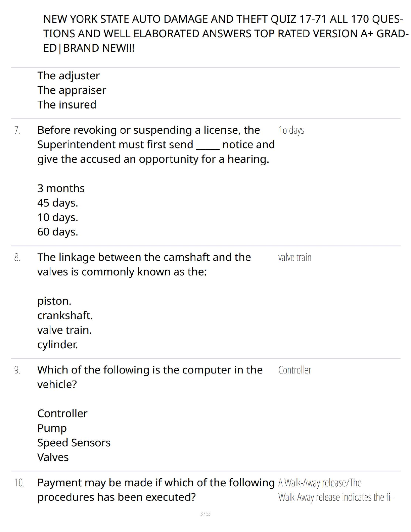The height and width of the screenshot is (532, 411).
Task: Click question number 8
Action: [17, 257]
